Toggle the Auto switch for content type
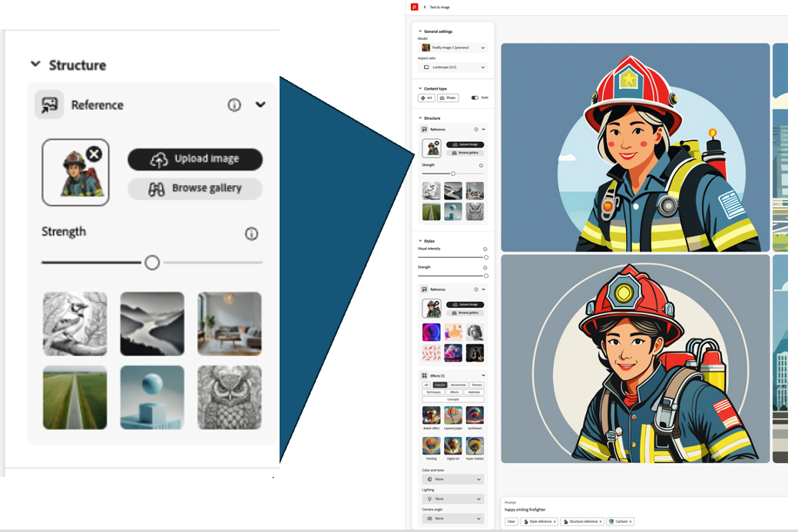The image size is (798, 532). point(475,97)
